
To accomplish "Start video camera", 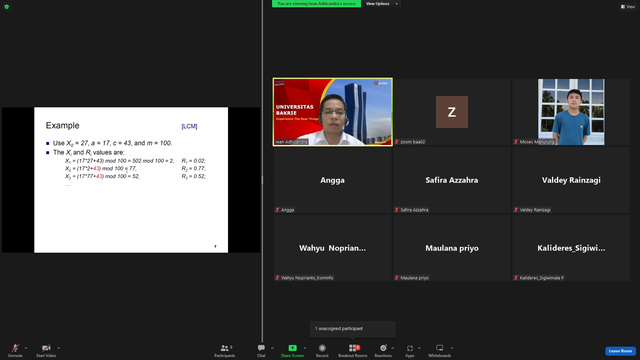I will pos(46,350).
